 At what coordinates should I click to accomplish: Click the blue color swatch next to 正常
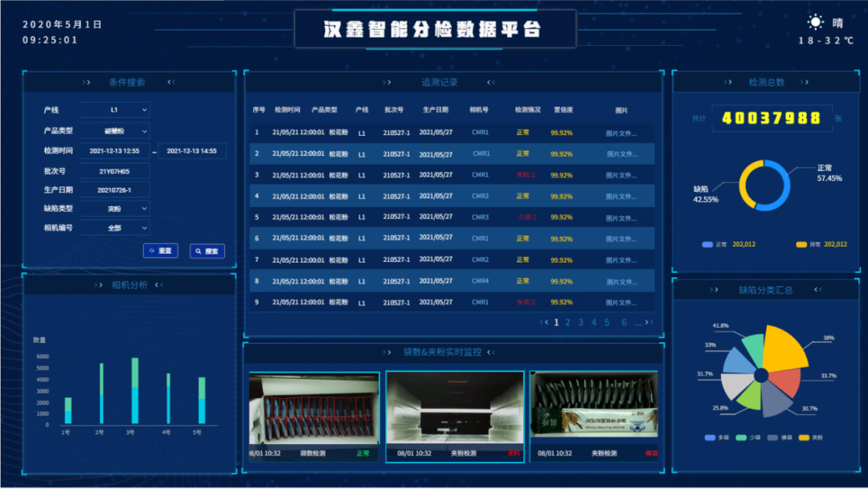click(x=707, y=243)
